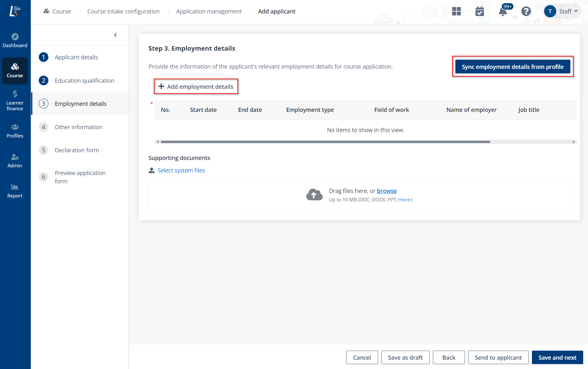588x369 pixels.
Task: Open the apps grid icon
Action: coord(456,12)
